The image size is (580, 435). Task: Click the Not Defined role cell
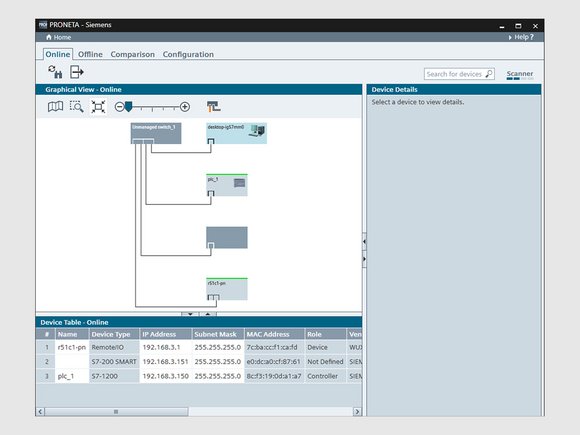coord(325,362)
